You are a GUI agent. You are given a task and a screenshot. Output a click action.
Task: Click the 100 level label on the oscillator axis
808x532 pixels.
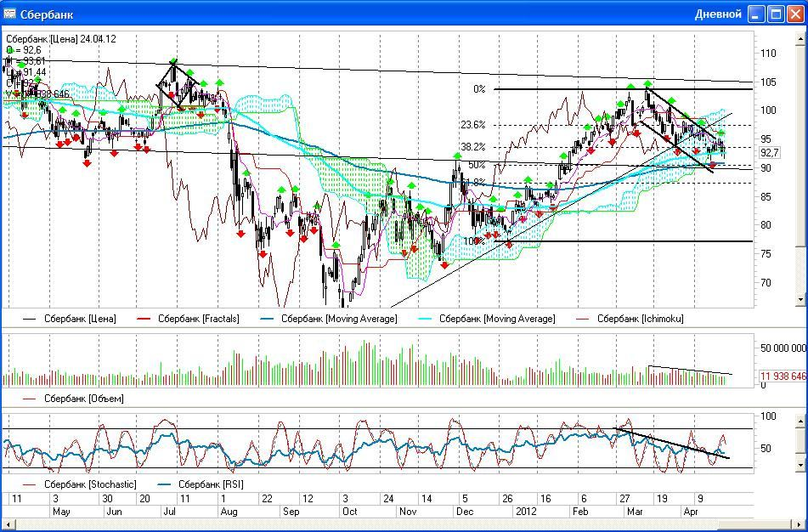768,416
